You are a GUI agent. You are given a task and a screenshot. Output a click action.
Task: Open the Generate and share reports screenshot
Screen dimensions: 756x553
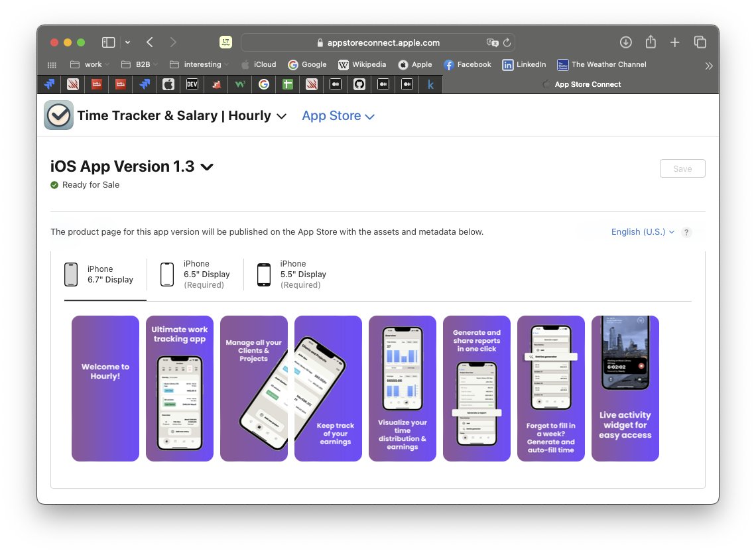click(x=476, y=389)
